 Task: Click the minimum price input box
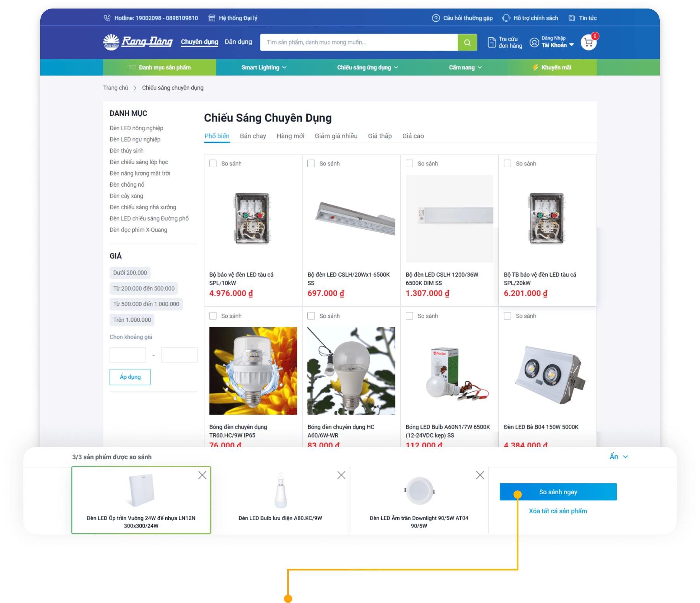127,355
